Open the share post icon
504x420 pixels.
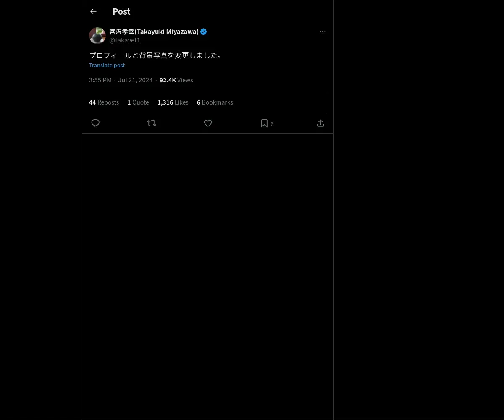click(320, 123)
